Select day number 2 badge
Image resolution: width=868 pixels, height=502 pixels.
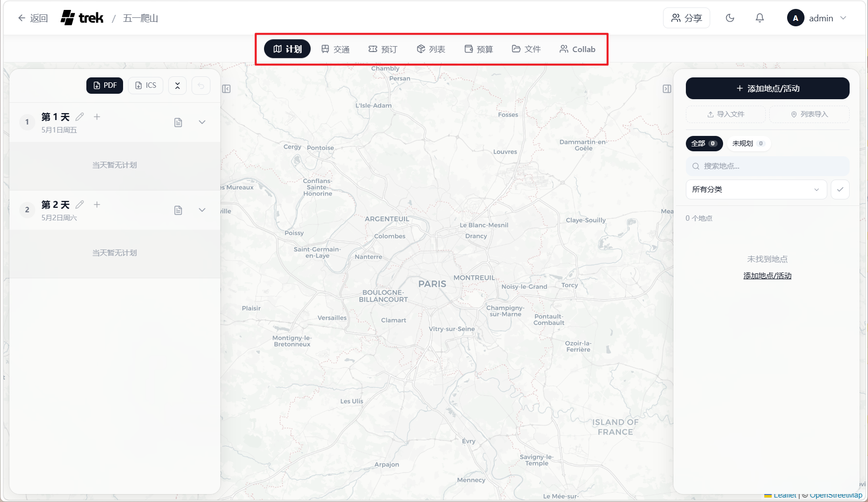(27, 210)
